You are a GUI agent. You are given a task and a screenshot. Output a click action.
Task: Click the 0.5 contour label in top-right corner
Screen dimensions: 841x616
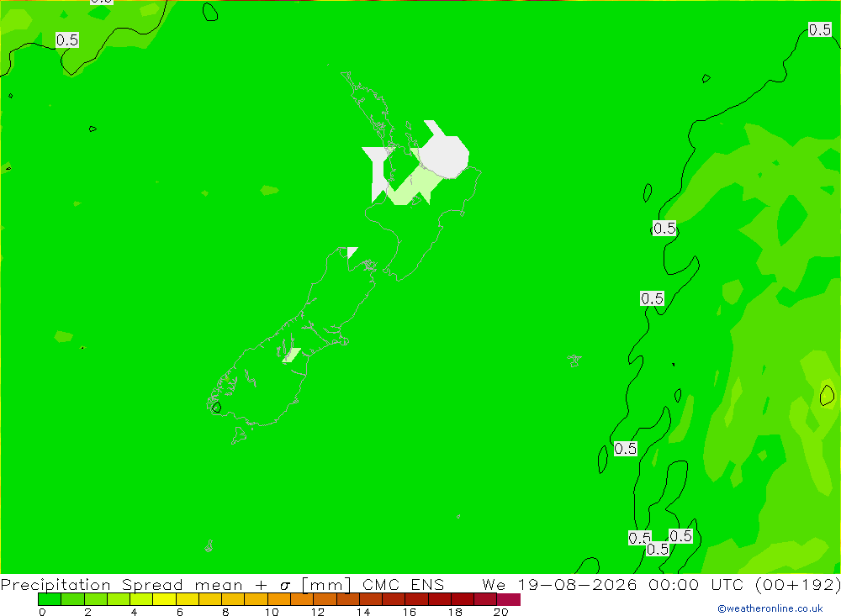[819, 29]
